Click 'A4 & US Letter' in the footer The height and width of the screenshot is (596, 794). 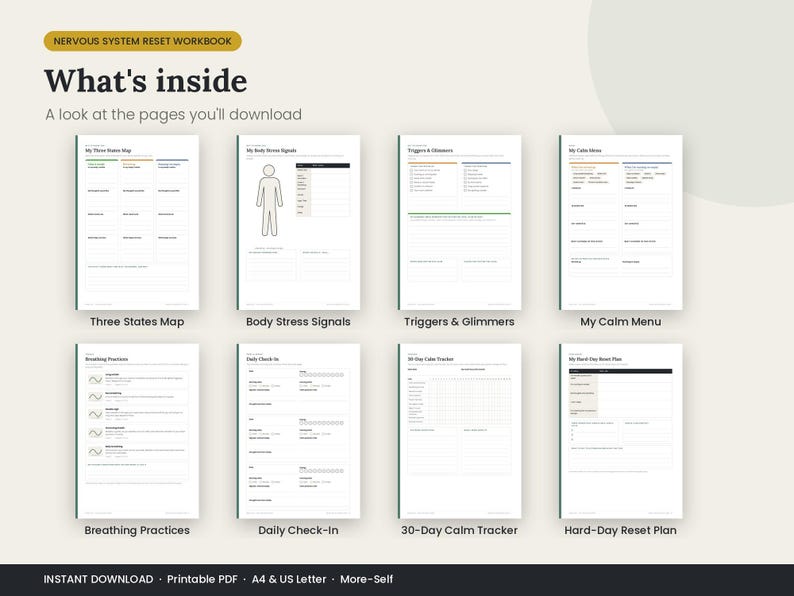coord(289,579)
